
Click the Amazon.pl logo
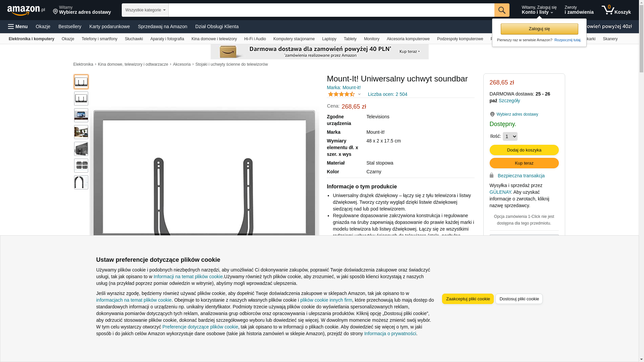[x=26, y=10]
